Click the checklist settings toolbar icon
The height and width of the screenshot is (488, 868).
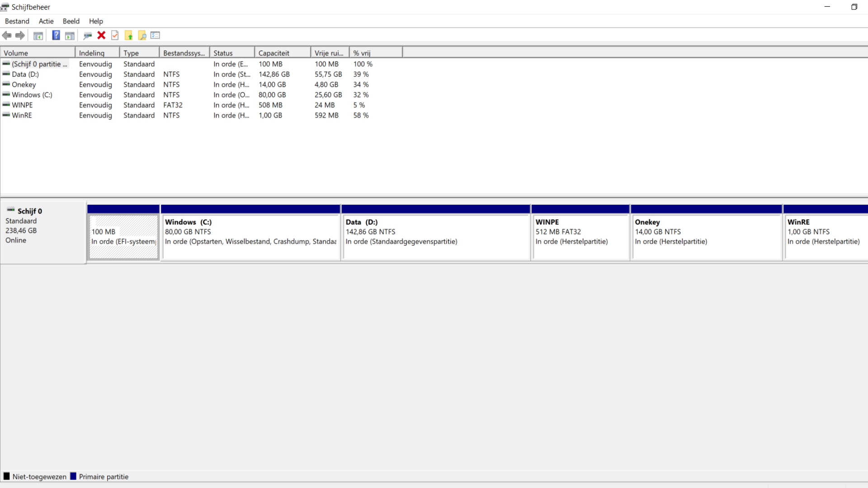coord(156,35)
